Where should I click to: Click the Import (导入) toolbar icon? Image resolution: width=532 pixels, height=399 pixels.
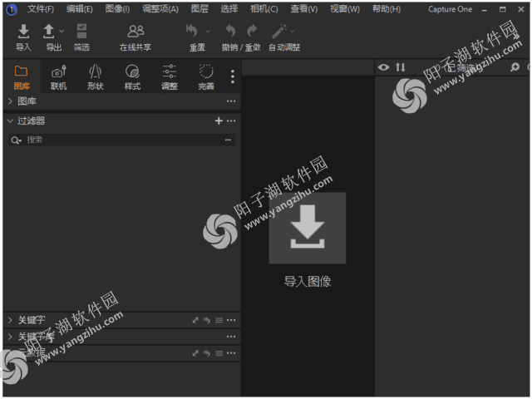pyautogui.click(x=23, y=32)
